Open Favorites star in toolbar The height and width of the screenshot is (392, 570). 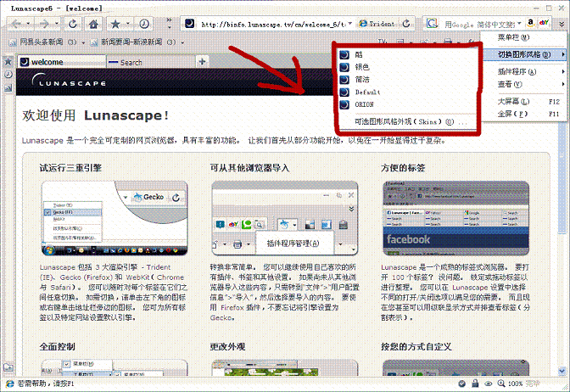[x=115, y=25]
